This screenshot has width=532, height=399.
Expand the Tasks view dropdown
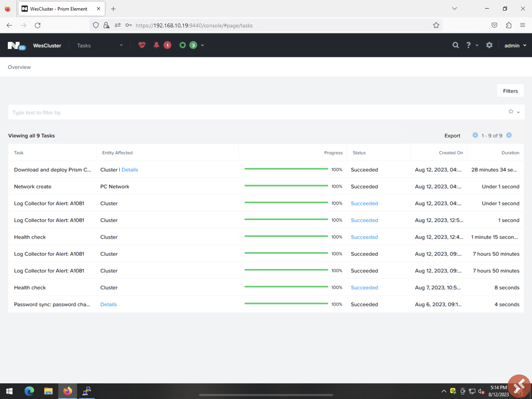point(121,45)
